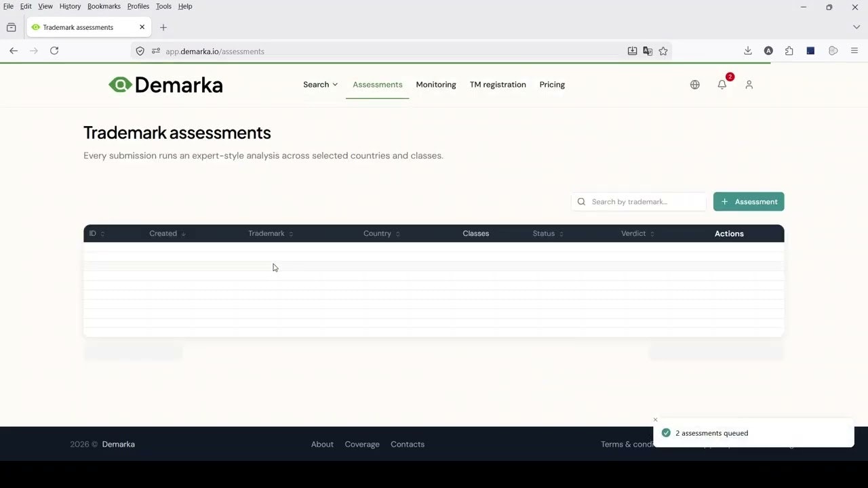Open the browser downloads icon
Viewport: 868px width, 488px height.
click(747, 51)
